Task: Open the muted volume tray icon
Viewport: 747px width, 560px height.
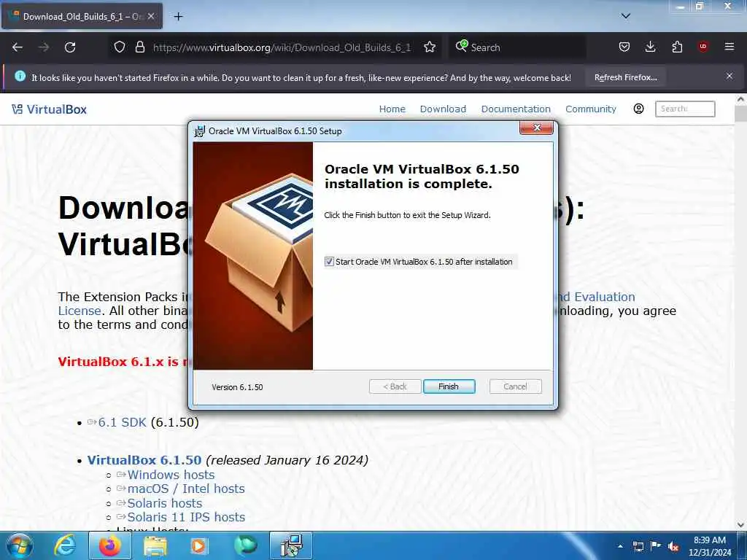Action: pyautogui.click(x=673, y=546)
